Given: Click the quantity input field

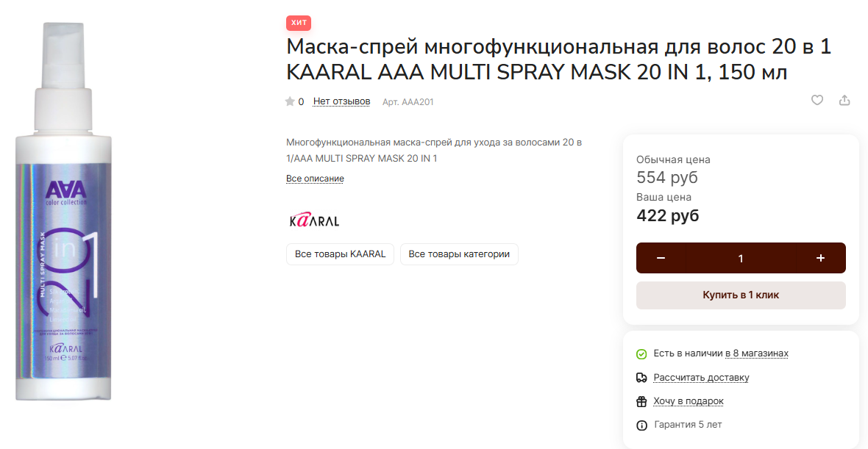Looking at the screenshot, I should [x=741, y=258].
